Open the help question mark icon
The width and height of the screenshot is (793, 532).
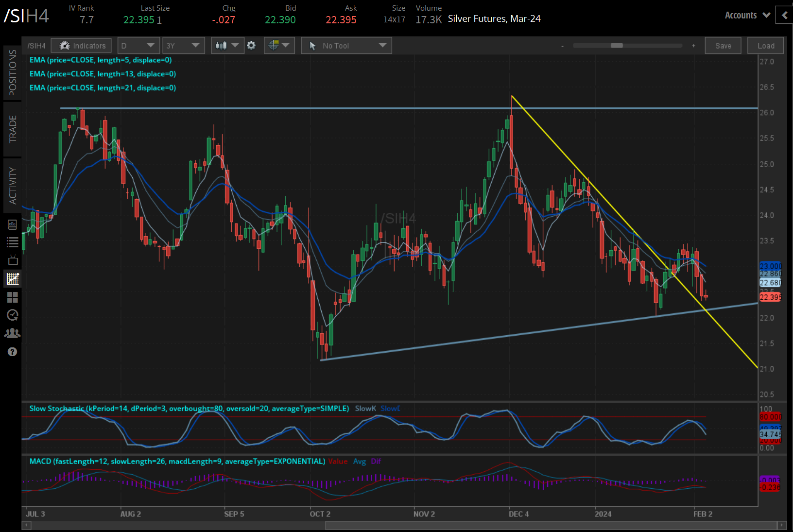tap(12, 351)
